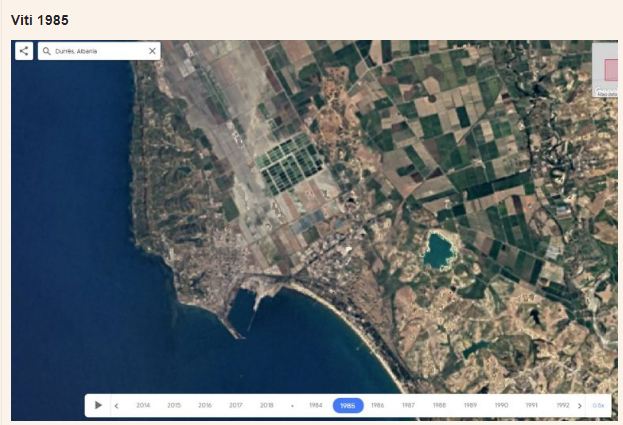Jump to year 2017 in timeline
The image size is (623, 425).
(x=236, y=405)
